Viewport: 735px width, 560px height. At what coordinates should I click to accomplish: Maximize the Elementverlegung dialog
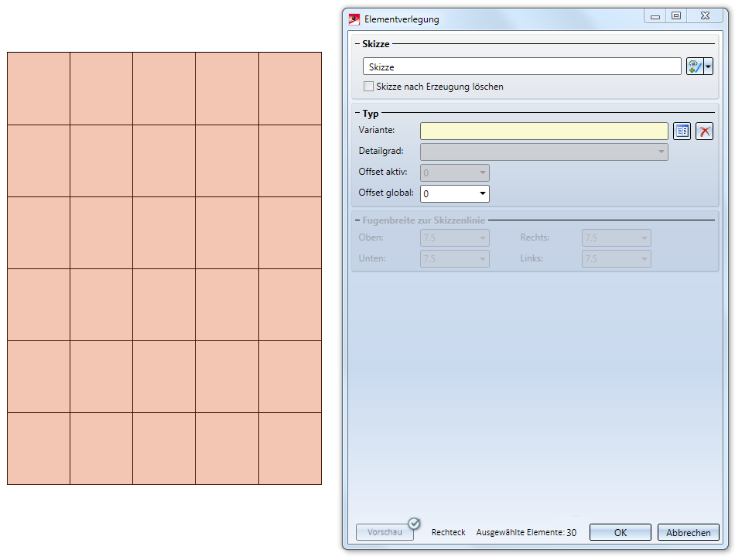[x=676, y=16]
